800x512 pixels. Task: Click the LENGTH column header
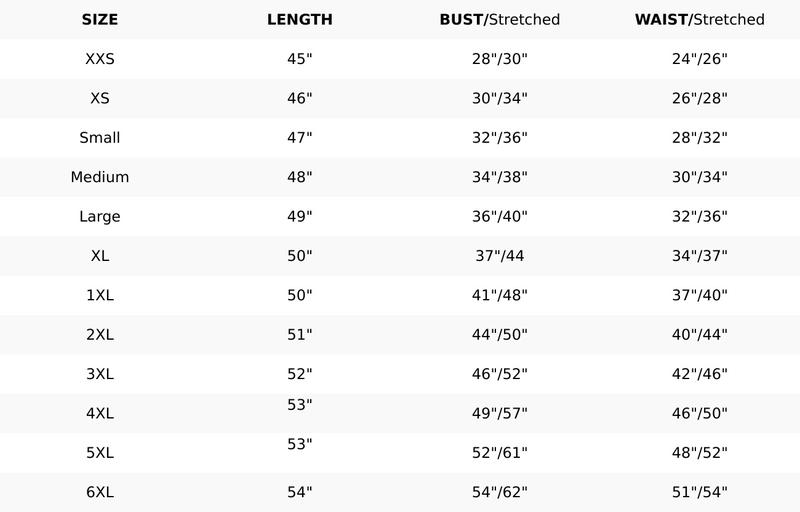click(300, 19)
